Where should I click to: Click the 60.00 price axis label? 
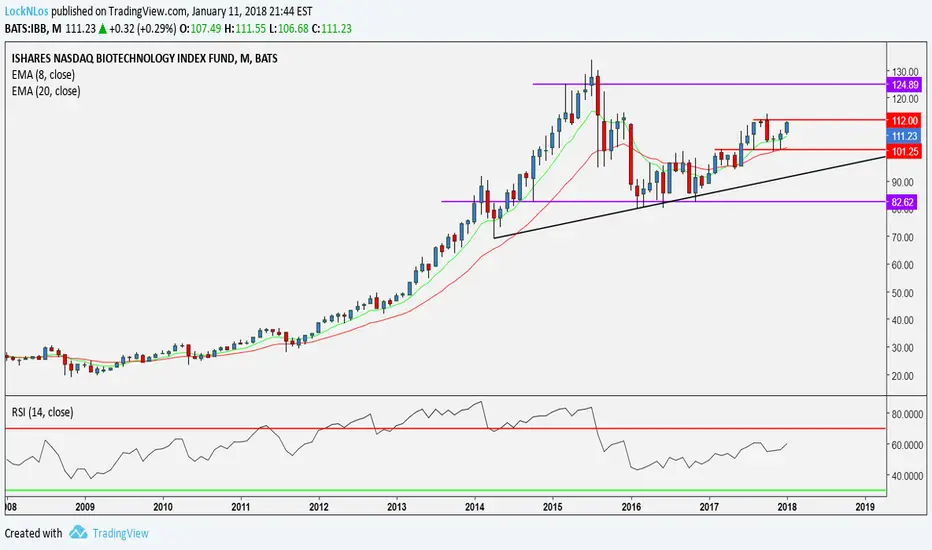pos(903,265)
